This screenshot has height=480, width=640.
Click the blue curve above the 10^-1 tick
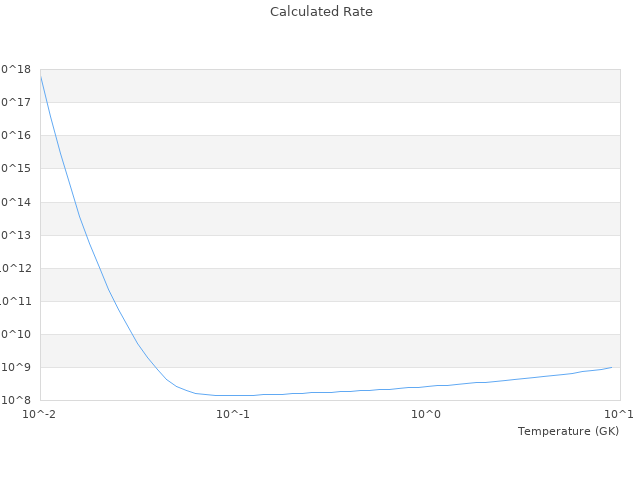pyautogui.click(x=233, y=395)
